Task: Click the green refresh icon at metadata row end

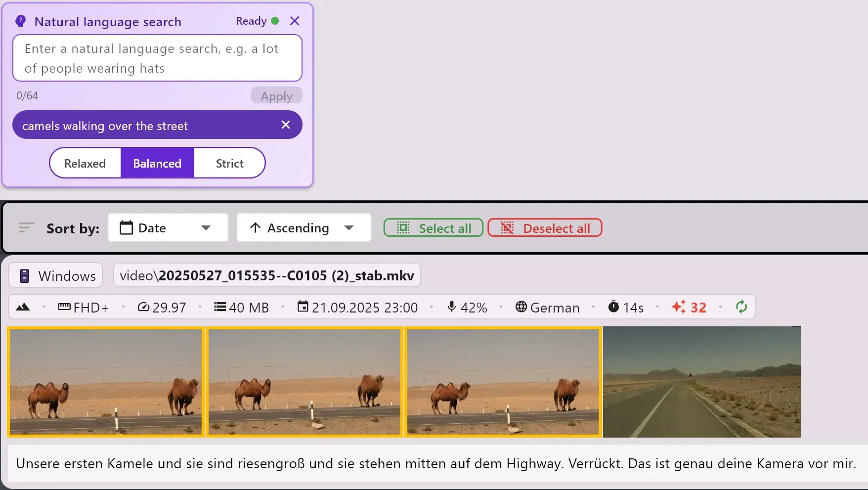Action: point(741,307)
